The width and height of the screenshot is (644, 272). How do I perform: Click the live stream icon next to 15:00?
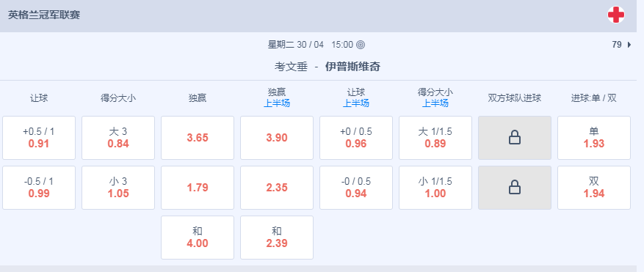[x=361, y=45]
